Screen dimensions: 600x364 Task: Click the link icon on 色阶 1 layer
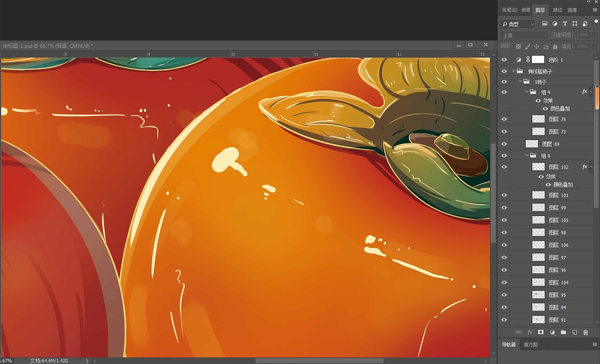[528, 59]
